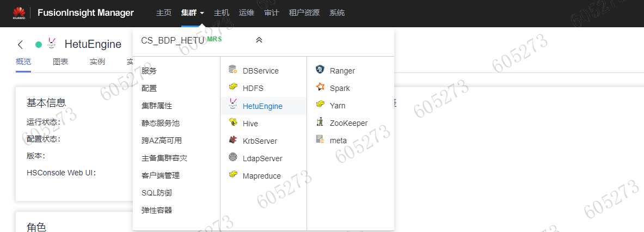644x232 pixels.
Task: Click the green status dot in the page header
Action: (39, 45)
